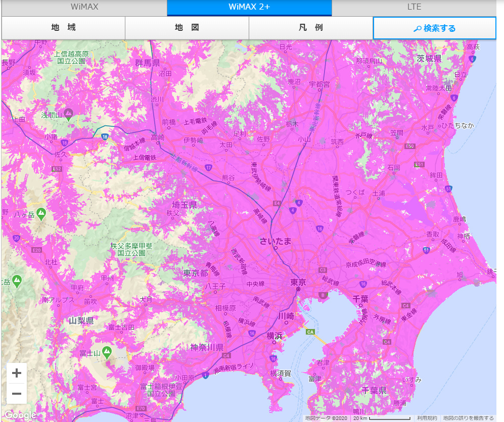Open the 地域 region menu
Viewport: 504px width, 422px height.
coord(63,28)
